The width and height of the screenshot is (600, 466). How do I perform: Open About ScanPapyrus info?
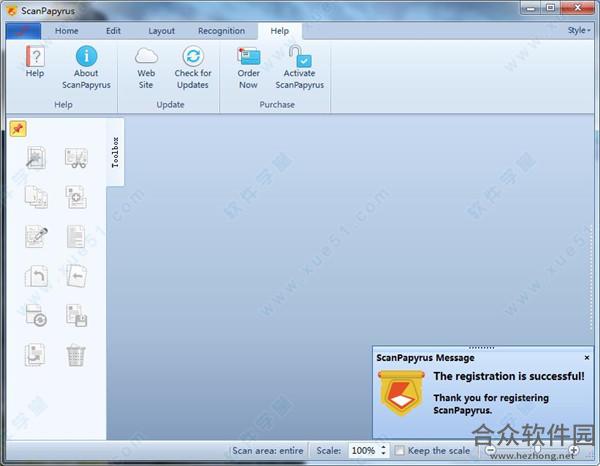(86, 68)
